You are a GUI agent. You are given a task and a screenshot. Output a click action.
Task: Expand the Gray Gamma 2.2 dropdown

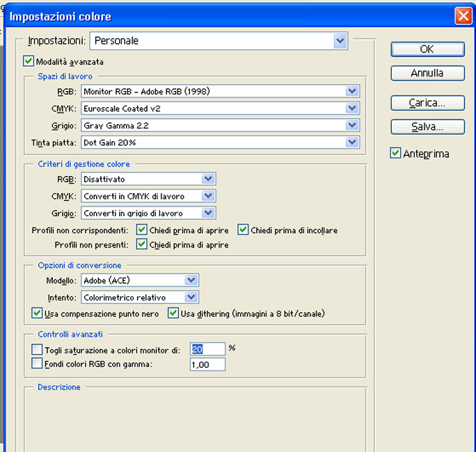352,125
